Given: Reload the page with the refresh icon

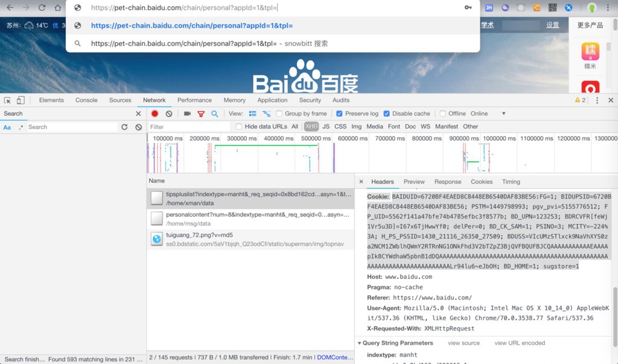Looking at the screenshot, I should coord(42,7).
